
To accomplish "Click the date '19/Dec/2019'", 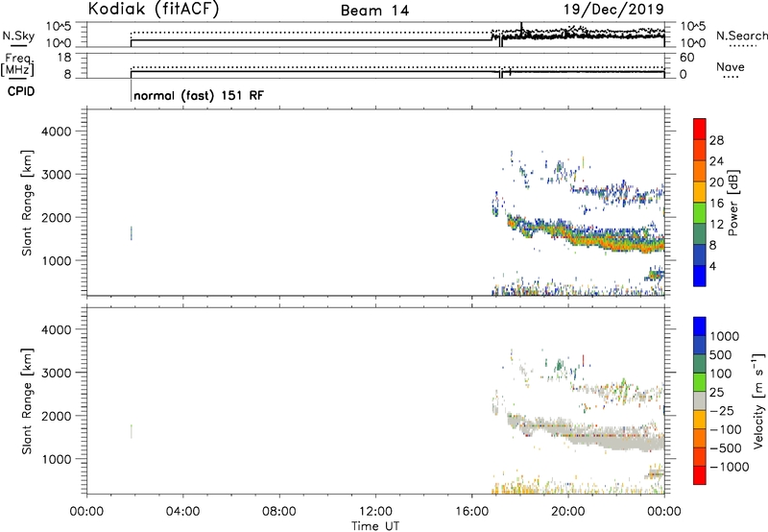I will point(613,10).
